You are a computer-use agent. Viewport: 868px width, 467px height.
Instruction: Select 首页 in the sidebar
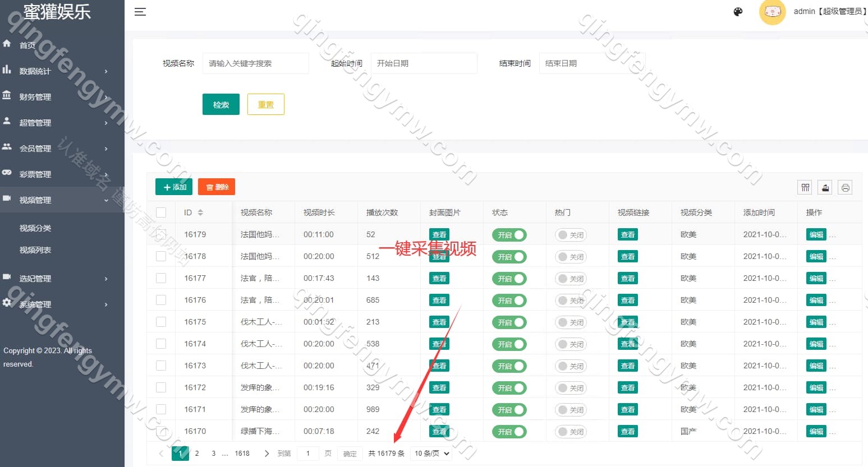tap(27, 45)
